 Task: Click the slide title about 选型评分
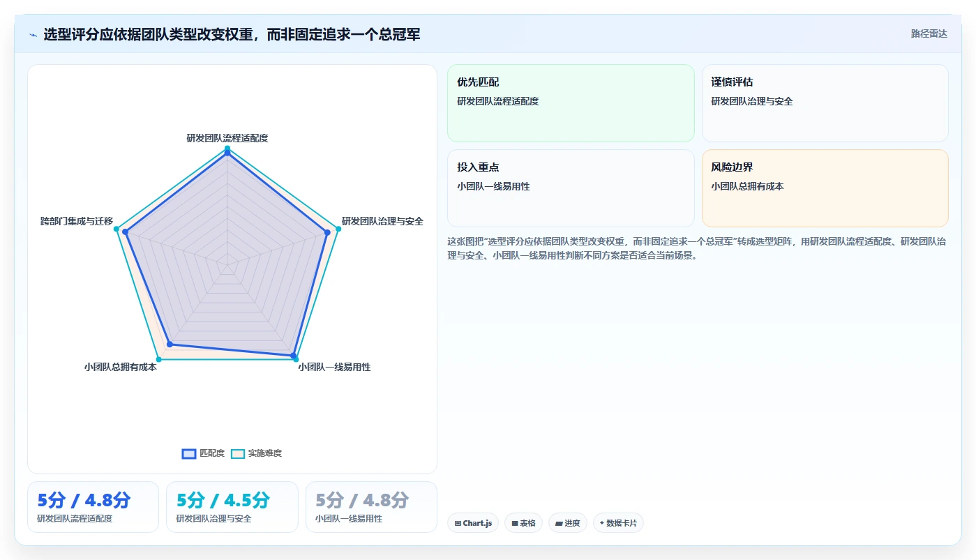click(232, 34)
